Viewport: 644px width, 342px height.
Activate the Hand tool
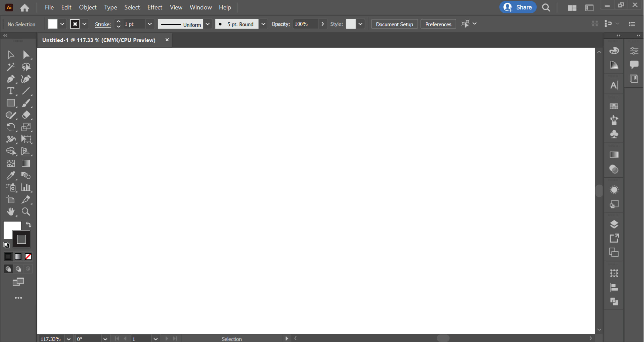pyautogui.click(x=11, y=212)
